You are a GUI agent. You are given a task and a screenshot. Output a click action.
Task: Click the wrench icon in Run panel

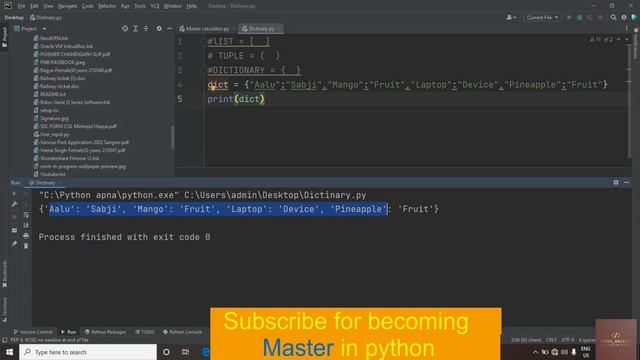point(14,204)
